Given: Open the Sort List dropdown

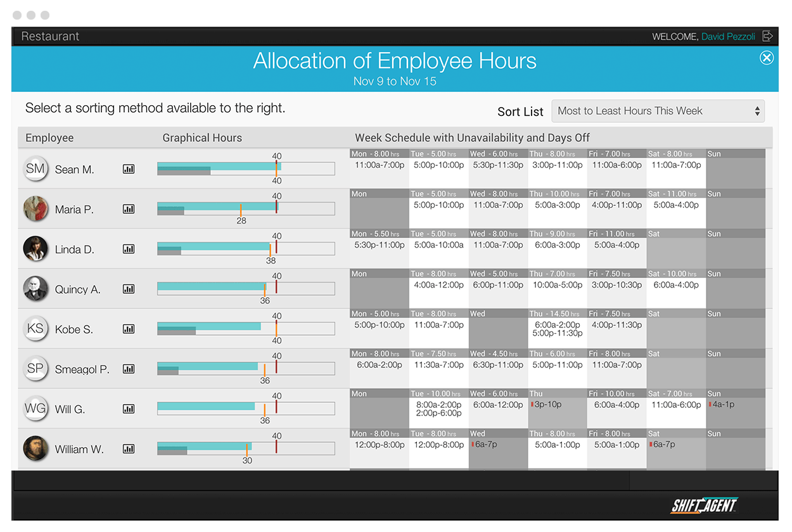Looking at the screenshot, I should click(658, 111).
